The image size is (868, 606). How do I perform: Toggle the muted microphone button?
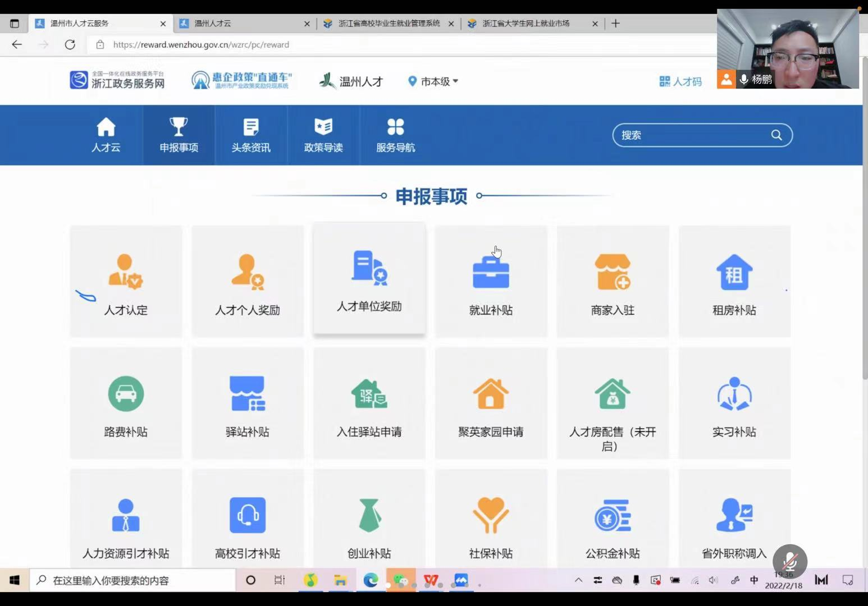point(789,561)
